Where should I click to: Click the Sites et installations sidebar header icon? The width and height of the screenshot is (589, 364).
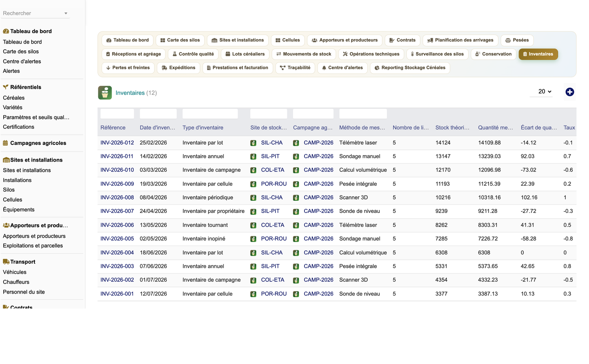tap(6, 160)
